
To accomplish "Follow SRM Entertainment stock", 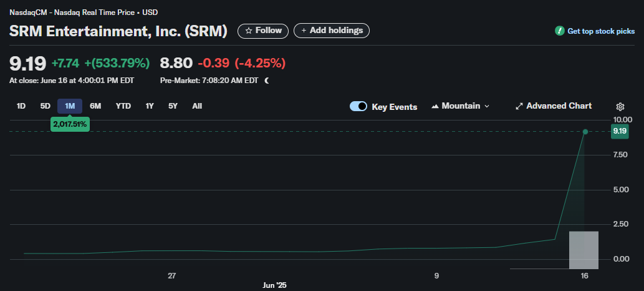I will 263,31.
